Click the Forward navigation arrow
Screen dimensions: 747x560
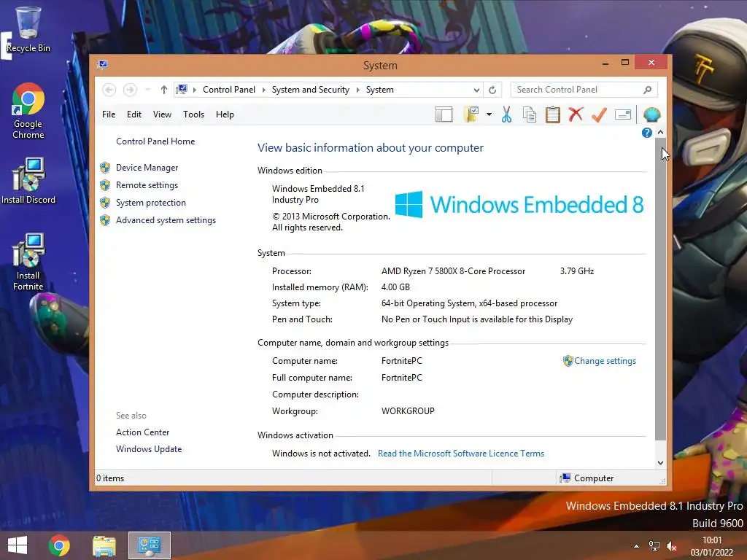pos(130,90)
